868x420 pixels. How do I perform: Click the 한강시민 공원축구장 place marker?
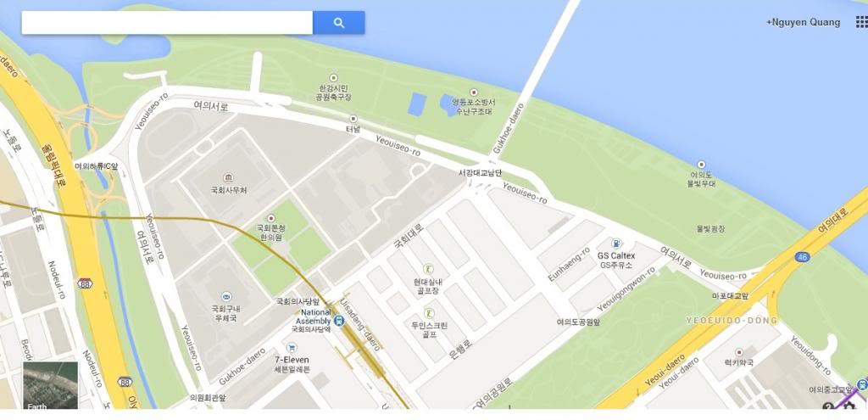click(x=333, y=78)
